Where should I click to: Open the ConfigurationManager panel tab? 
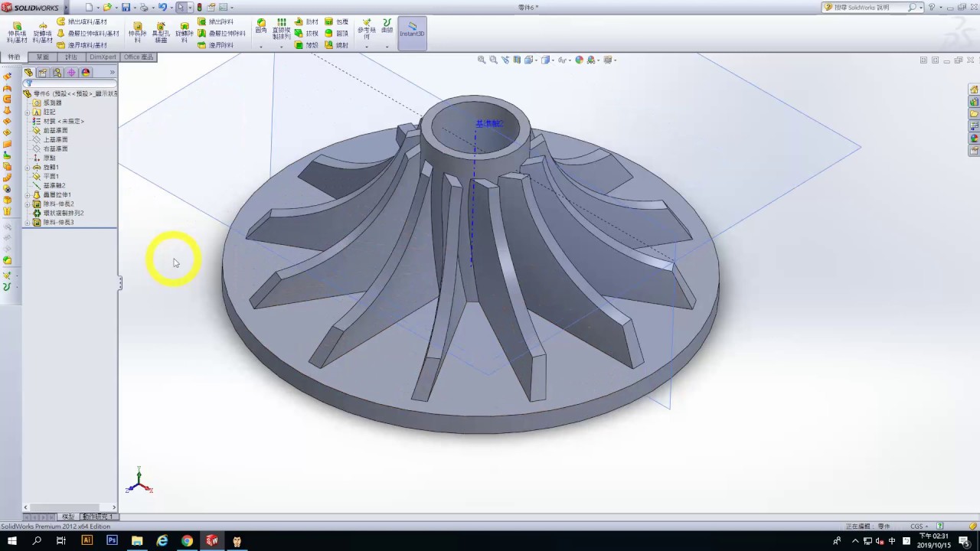click(x=57, y=73)
